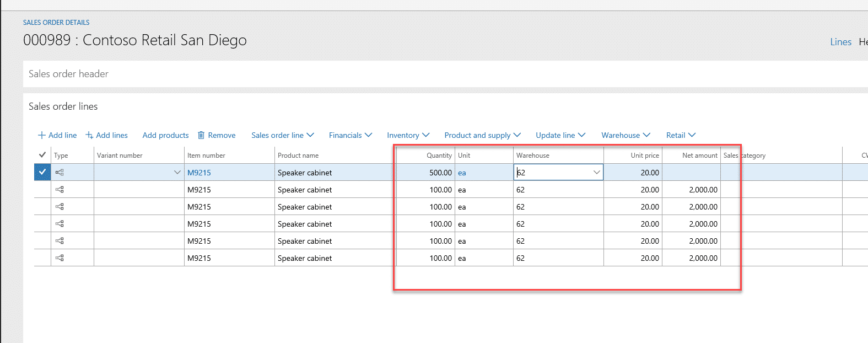
Task: Click the Remove button label
Action: 222,135
